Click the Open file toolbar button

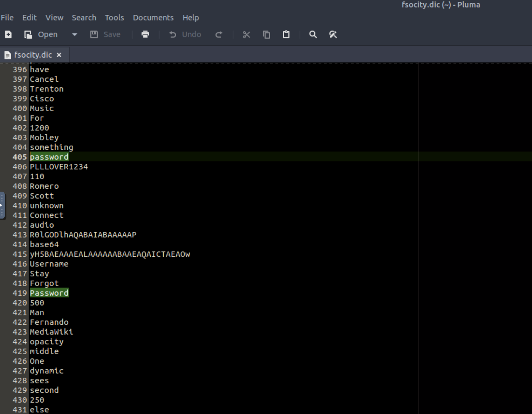[41, 35]
